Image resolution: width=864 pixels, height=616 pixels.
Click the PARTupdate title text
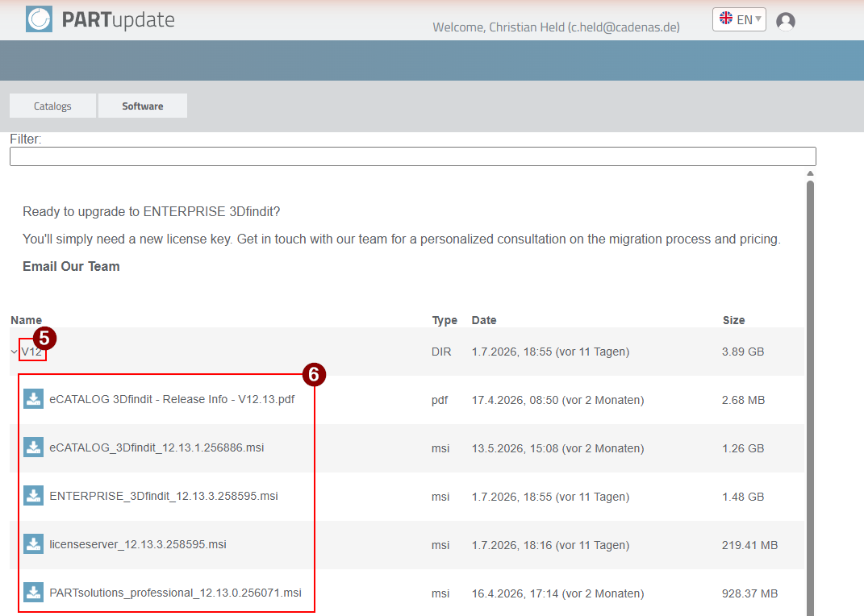(x=118, y=20)
